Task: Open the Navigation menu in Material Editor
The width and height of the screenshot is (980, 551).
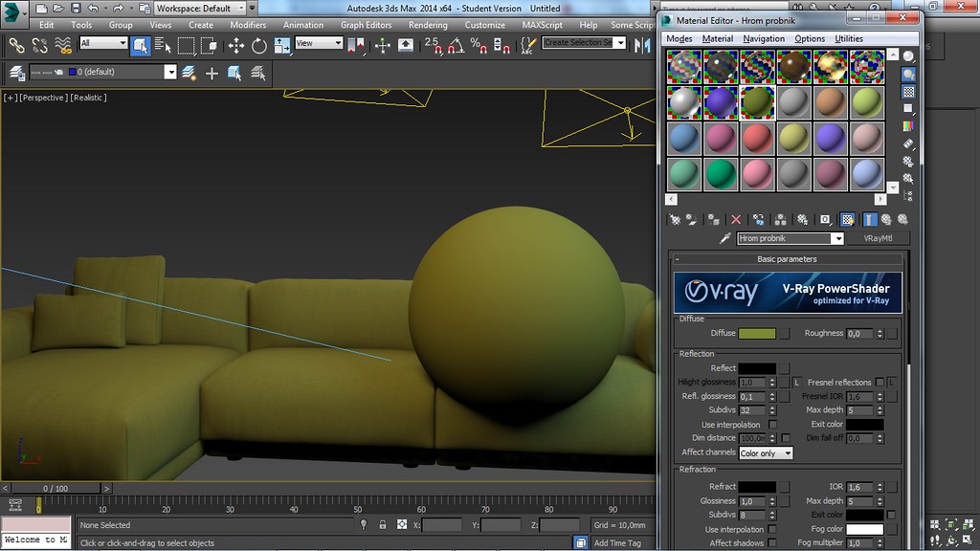Action: (x=763, y=38)
